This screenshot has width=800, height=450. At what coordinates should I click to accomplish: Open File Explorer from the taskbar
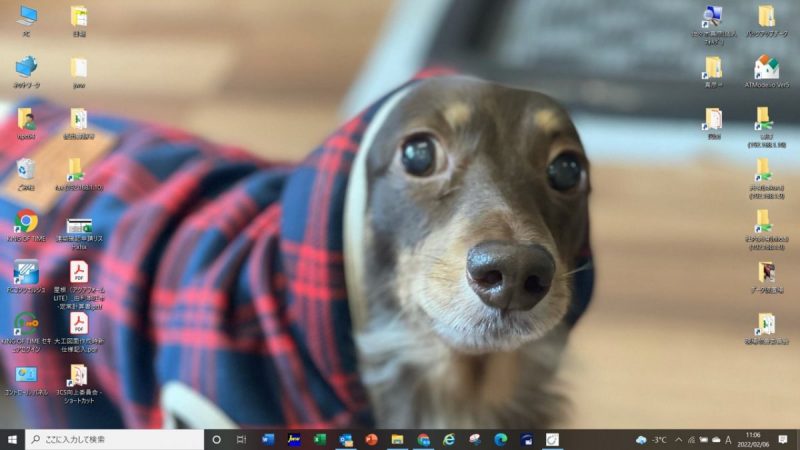pyautogui.click(x=397, y=439)
